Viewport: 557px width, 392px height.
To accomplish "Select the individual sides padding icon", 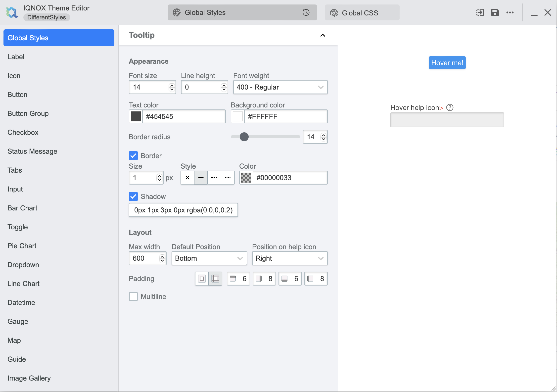I will point(215,279).
